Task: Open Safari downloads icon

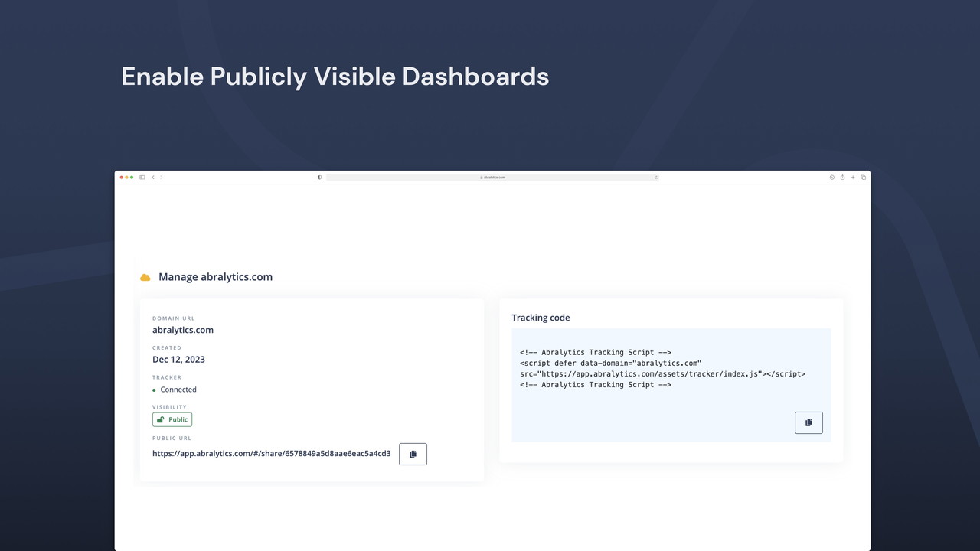Action: [x=831, y=177]
